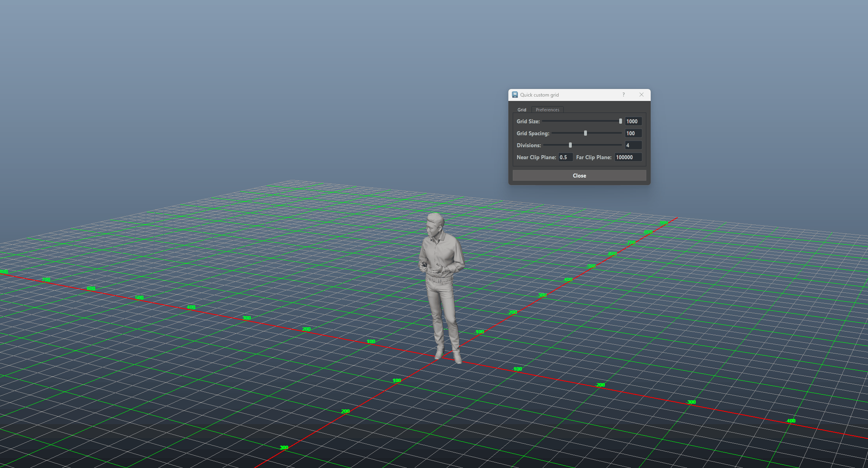Click the Near Clip Plane input field
This screenshot has height=468, width=868.
pyautogui.click(x=565, y=157)
